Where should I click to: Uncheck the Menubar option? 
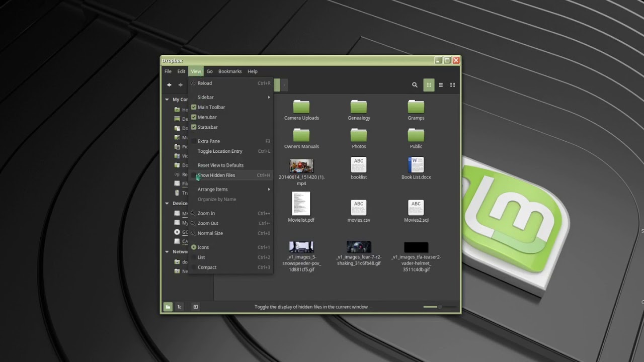194,117
